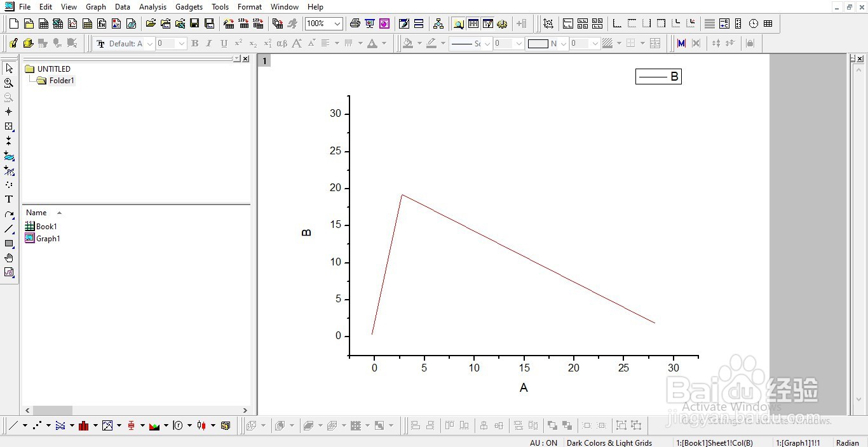This screenshot has width=868, height=447.
Task: Close the Project Explorer panel
Action: tap(246, 58)
